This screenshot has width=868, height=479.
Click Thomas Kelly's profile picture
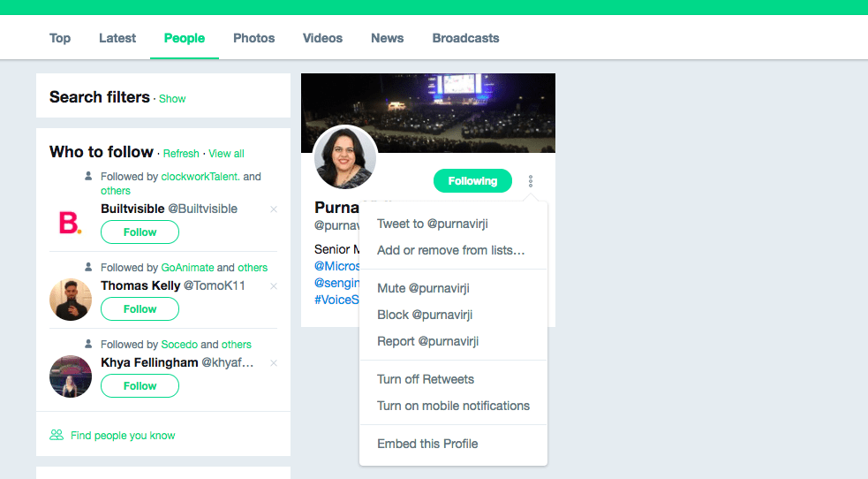(x=71, y=300)
